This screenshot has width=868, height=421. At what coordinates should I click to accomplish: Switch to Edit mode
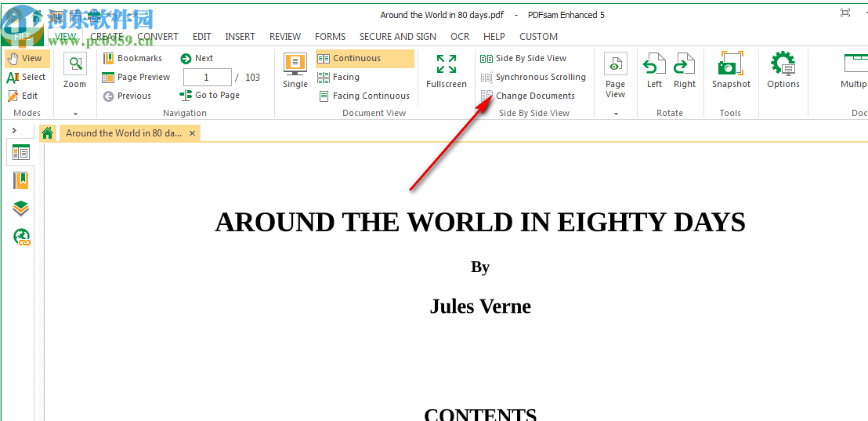pyautogui.click(x=24, y=96)
